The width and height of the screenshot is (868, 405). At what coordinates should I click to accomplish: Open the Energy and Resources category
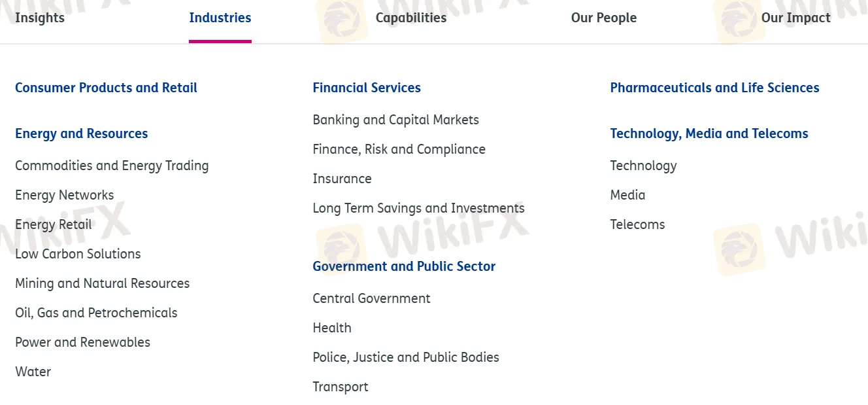click(81, 133)
